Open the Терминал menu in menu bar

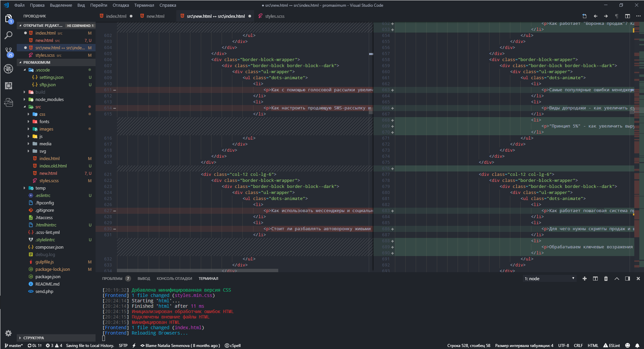[144, 5]
